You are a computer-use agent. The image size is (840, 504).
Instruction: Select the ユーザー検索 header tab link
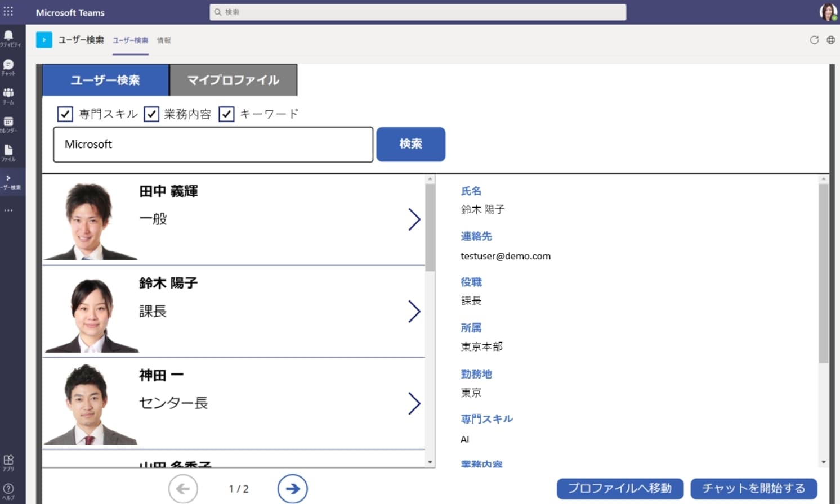click(x=130, y=40)
